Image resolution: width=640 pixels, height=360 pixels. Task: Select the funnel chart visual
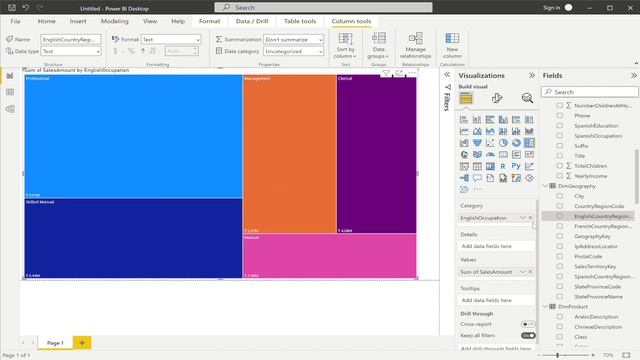click(x=477, y=143)
